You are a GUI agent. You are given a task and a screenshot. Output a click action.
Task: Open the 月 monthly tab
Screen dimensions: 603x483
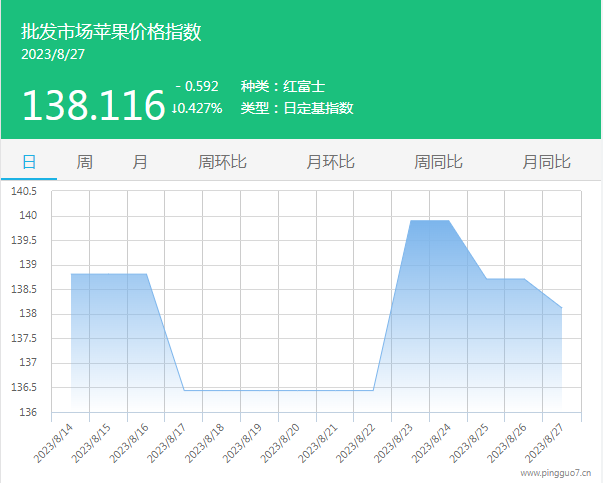140,161
